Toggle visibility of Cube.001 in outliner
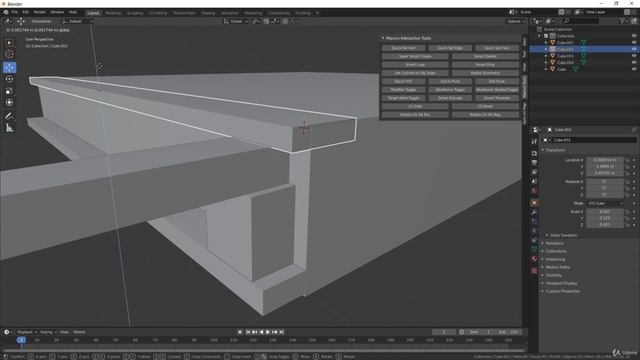The image size is (640, 360). (x=634, y=42)
